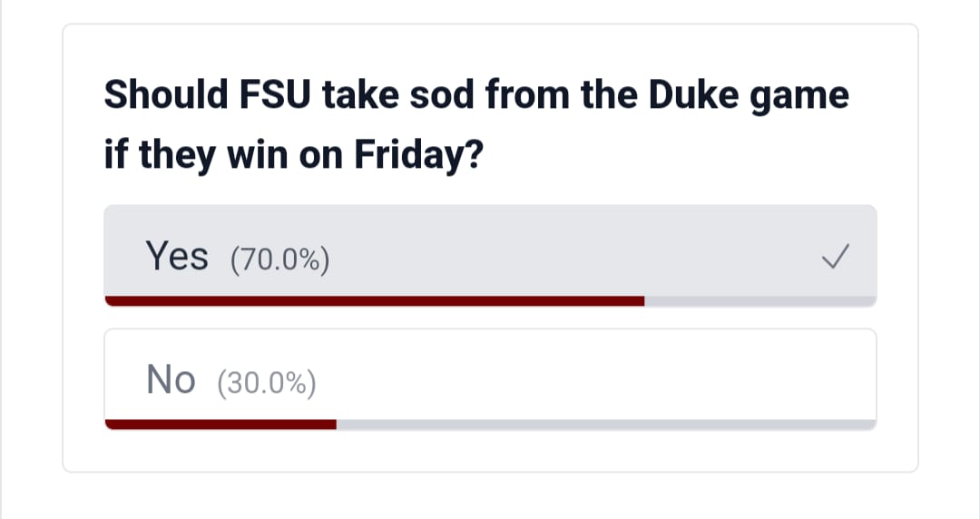
Task: Click the empty card area below the No option
Action: (x=490, y=451)
